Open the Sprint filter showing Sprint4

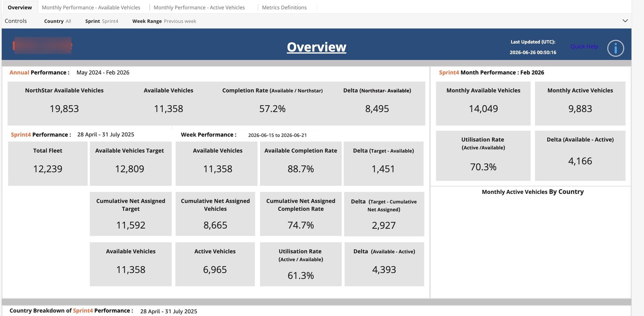(x=102, y=21)
